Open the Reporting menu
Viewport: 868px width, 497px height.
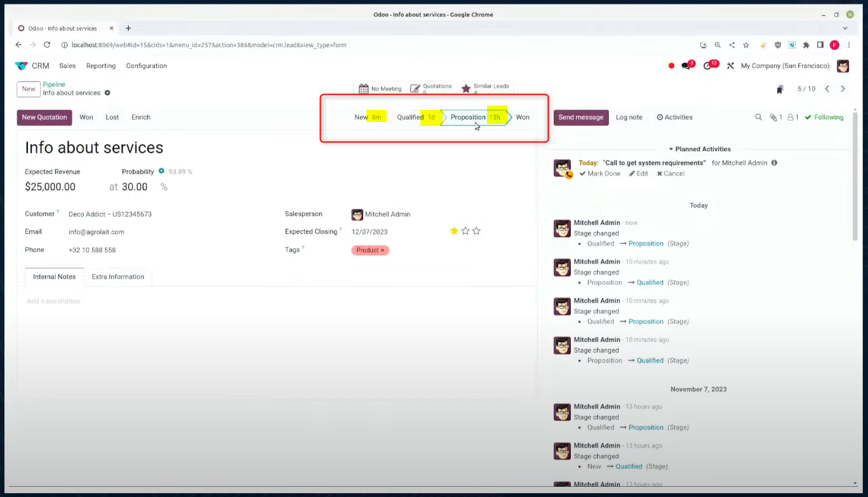point(101,66)
